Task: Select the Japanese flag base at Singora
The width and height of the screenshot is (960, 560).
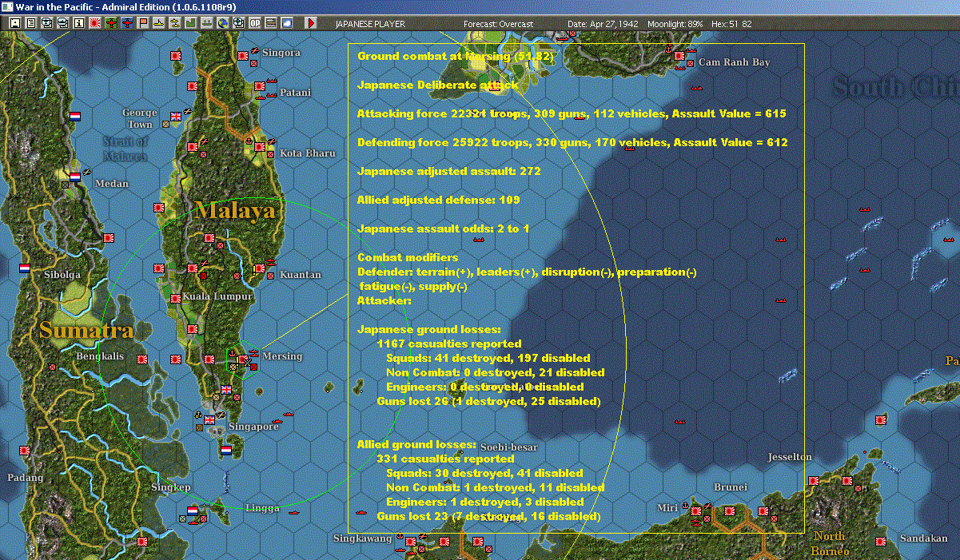Action: 241,57
